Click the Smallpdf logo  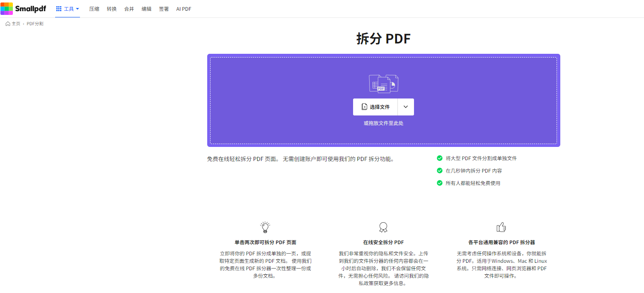coord(23,9)
